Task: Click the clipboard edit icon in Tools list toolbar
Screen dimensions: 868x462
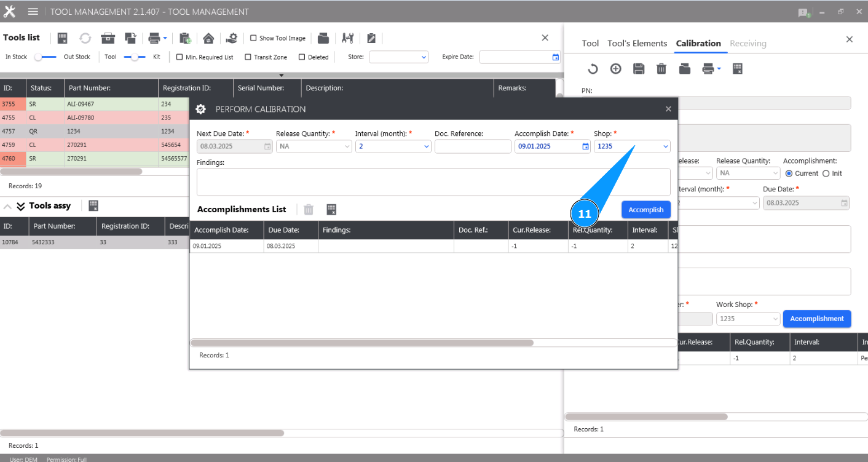Action: click(371, 38)
